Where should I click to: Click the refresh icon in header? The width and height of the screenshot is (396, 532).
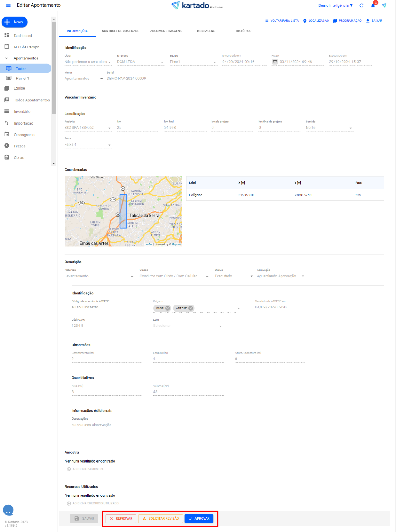pos(362,5)
